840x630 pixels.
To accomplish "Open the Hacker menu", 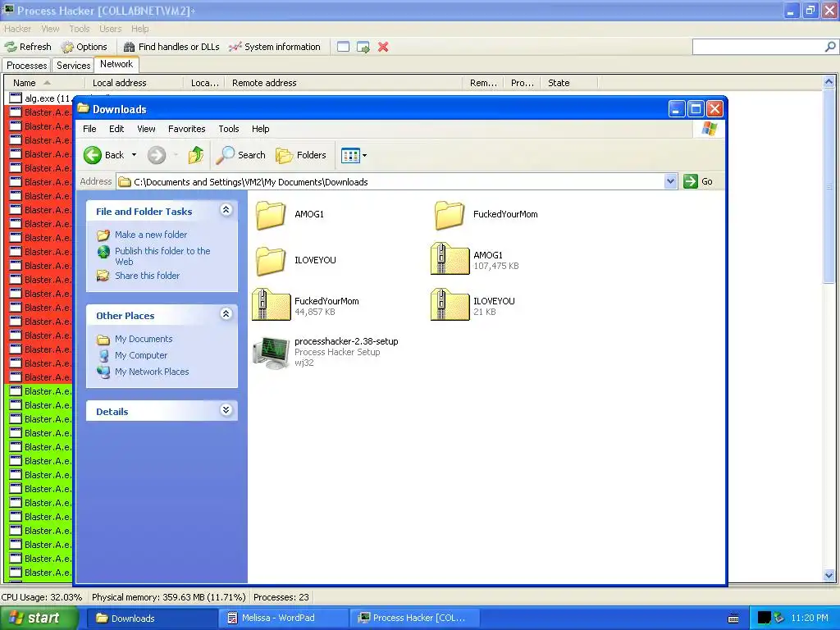I will point(18,29).
